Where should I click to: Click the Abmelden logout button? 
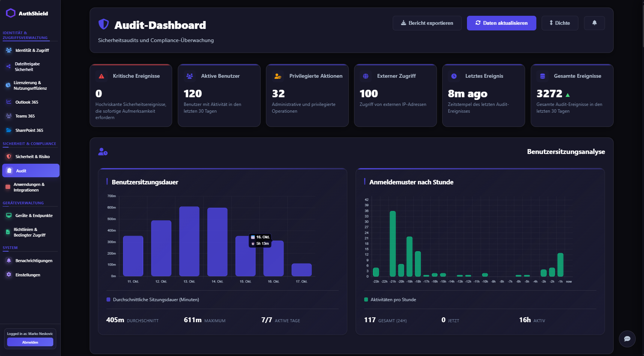pyautogui.click(x=30, y=342)
